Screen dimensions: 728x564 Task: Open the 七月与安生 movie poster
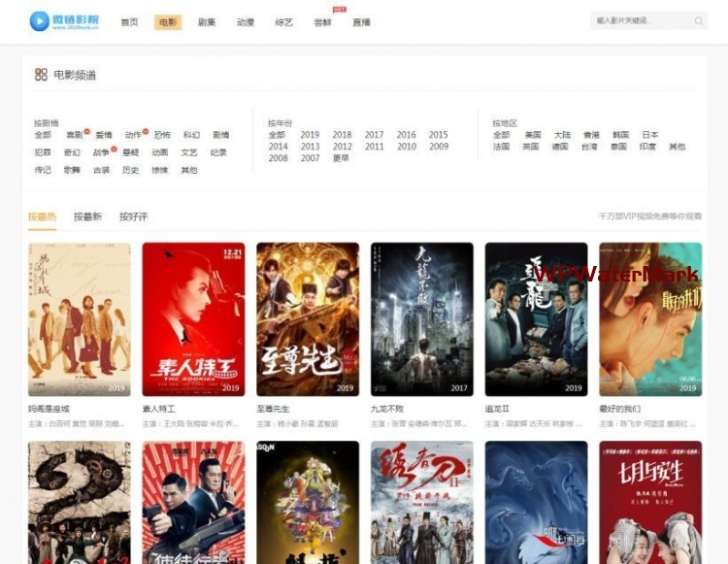click(650, 503)
